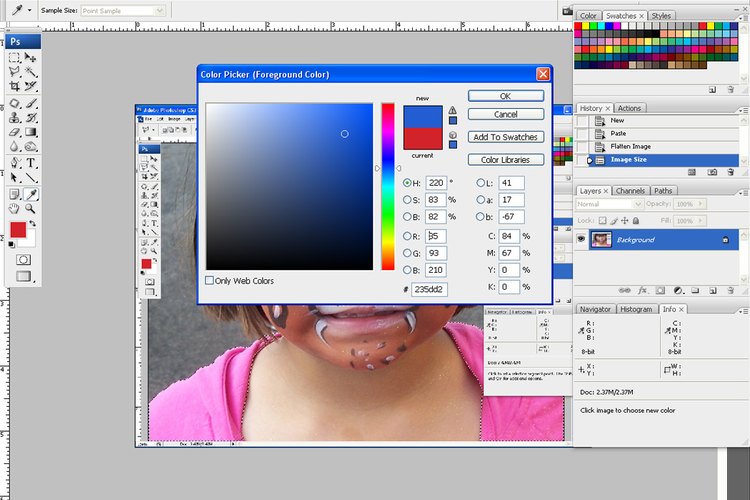The height and width of the screenshot is (500, 750).
Task: Select the Clone Stamp tool
Action: click(x=14, y=118)
